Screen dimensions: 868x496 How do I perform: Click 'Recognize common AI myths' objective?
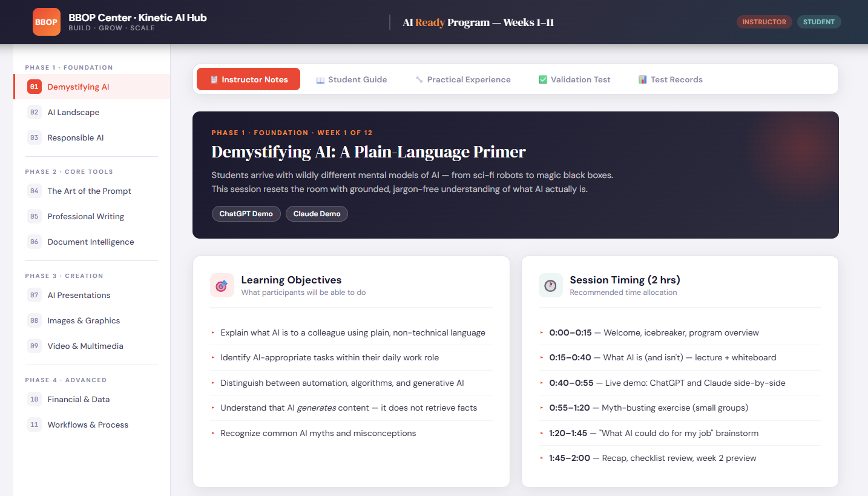click(x=351, y=433)
